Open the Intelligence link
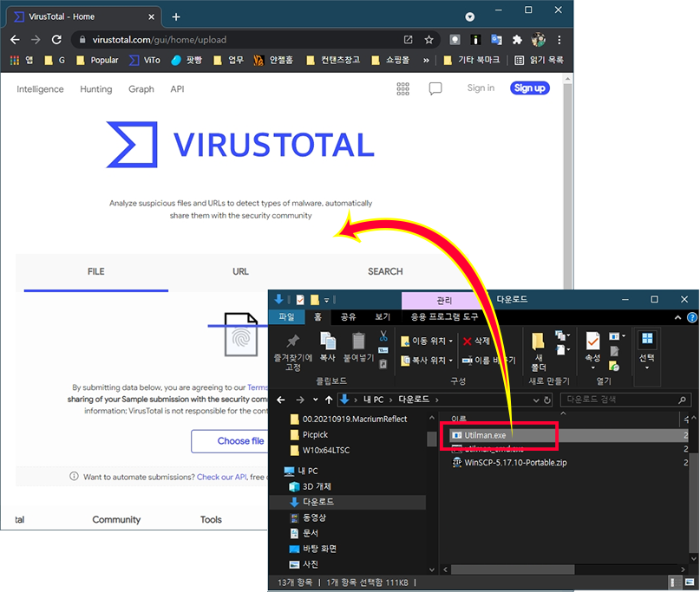 (40, 89)
